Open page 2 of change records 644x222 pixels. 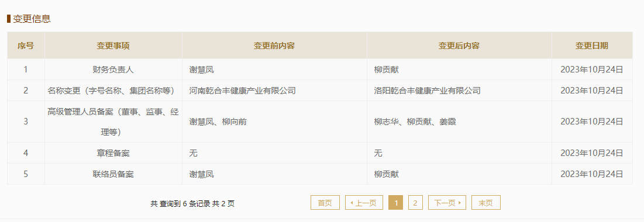coord(415,203)
